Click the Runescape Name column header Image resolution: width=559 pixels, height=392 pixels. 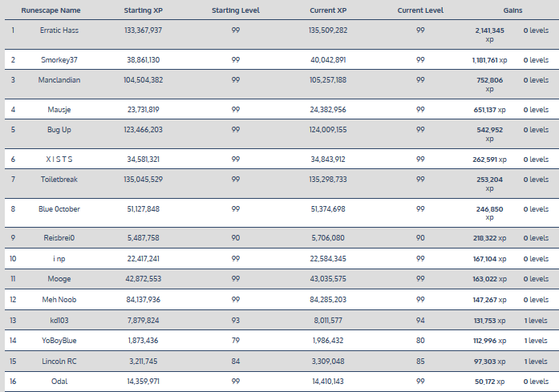(59, 10)
